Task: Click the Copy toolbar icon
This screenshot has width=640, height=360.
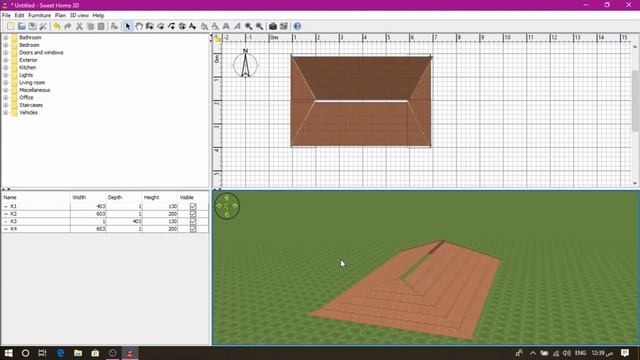Action: click(x=90, y=26)
